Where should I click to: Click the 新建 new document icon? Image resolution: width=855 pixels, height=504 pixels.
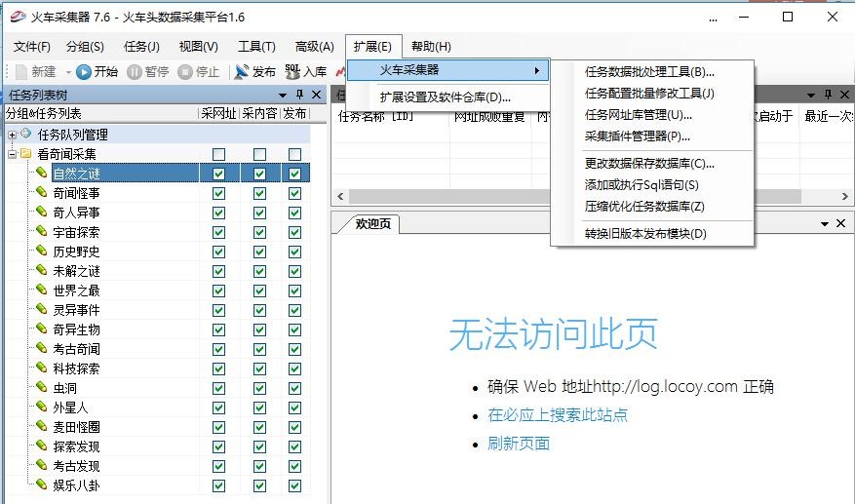click(21, 71)
